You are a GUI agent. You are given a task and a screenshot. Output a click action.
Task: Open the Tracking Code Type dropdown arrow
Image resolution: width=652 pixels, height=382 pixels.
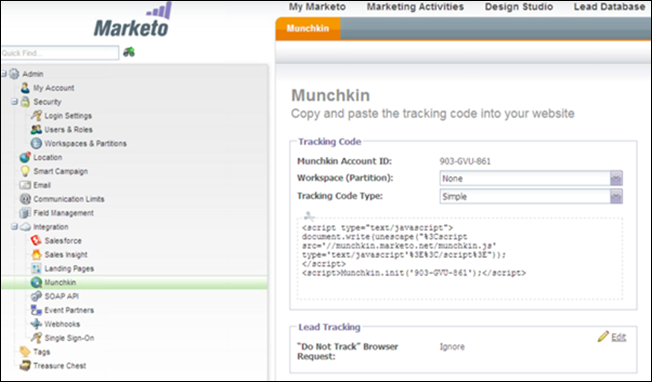tap(616, 196)
